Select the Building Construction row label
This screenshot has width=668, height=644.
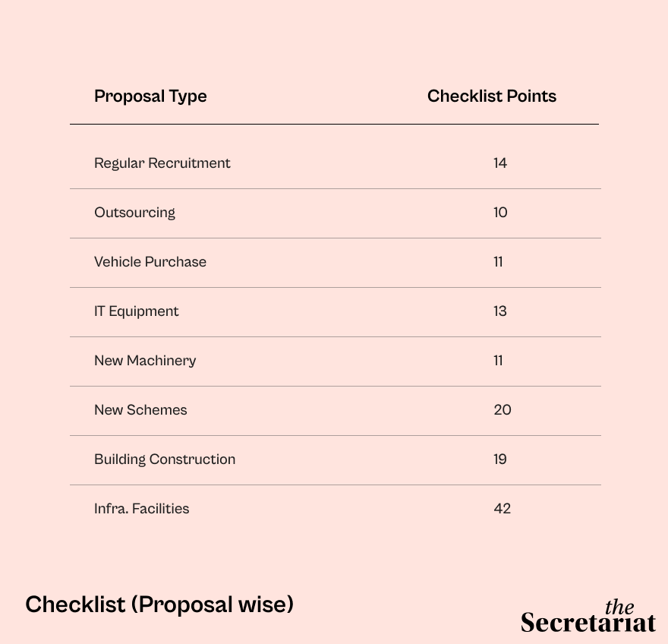pyautogui.click(x=165, y=459)
